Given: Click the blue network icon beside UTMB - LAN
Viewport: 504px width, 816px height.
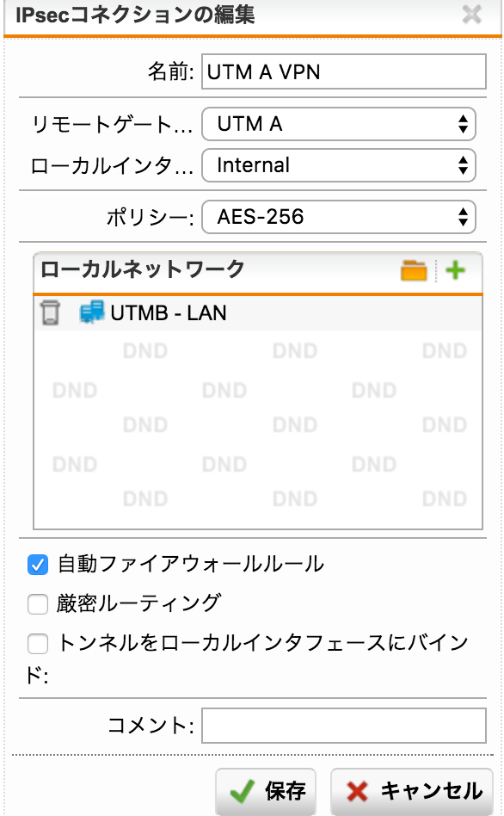Looking at the screenshot, I should (x=91, y=312).
